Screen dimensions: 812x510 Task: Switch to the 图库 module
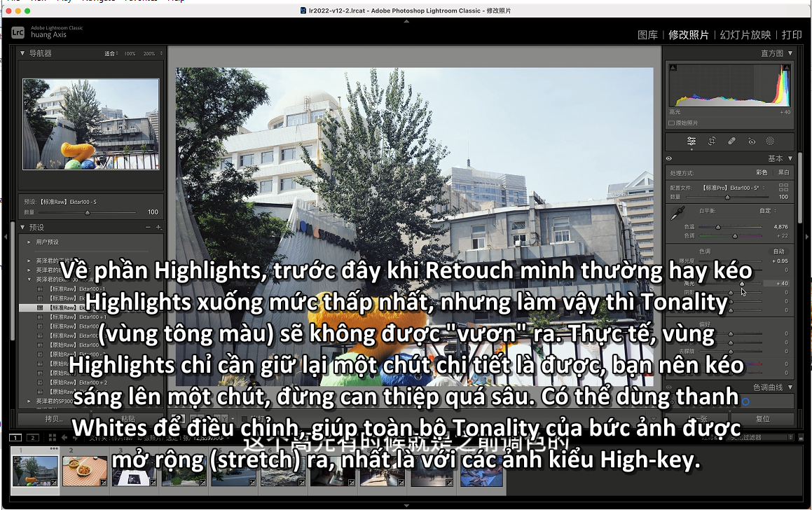(647, 34)
